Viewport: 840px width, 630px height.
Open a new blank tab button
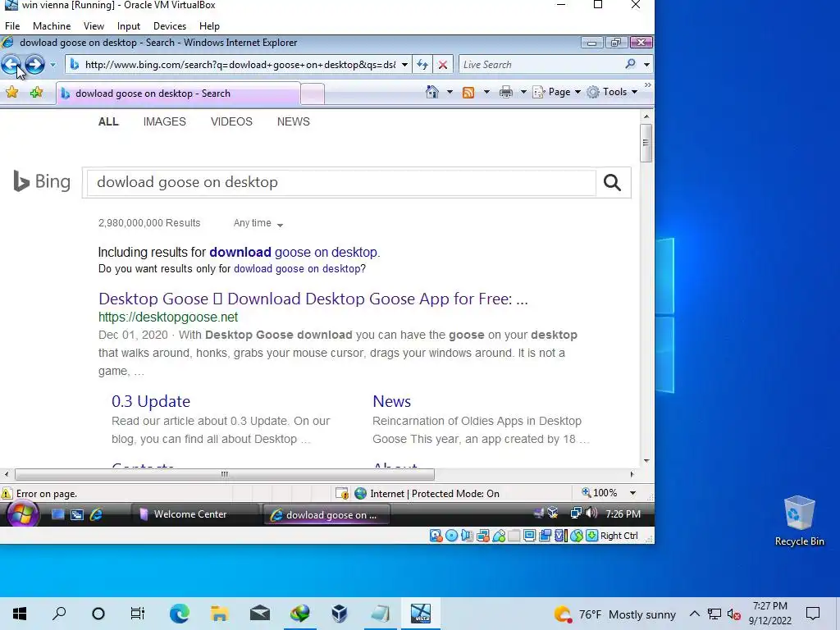[x=313, y=94]
